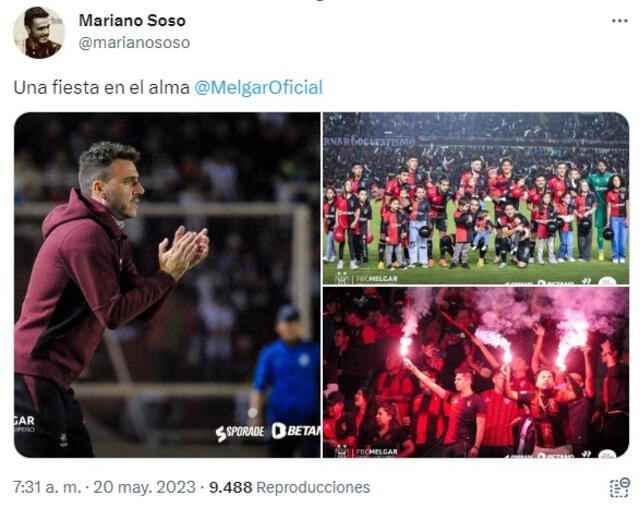Screen dimensions: 640x508
Task: Open Mariano Soso's profile avatar
Action: click(39, 33)
